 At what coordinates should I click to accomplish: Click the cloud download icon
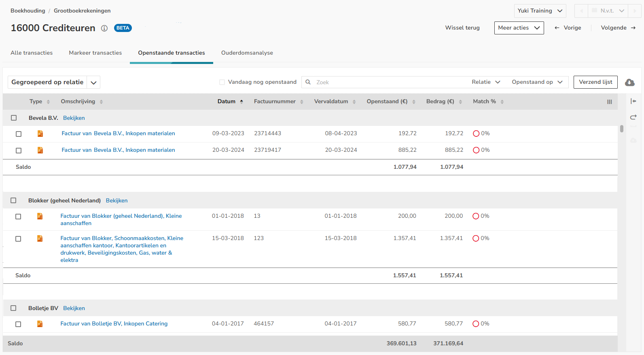pos(629,83)
